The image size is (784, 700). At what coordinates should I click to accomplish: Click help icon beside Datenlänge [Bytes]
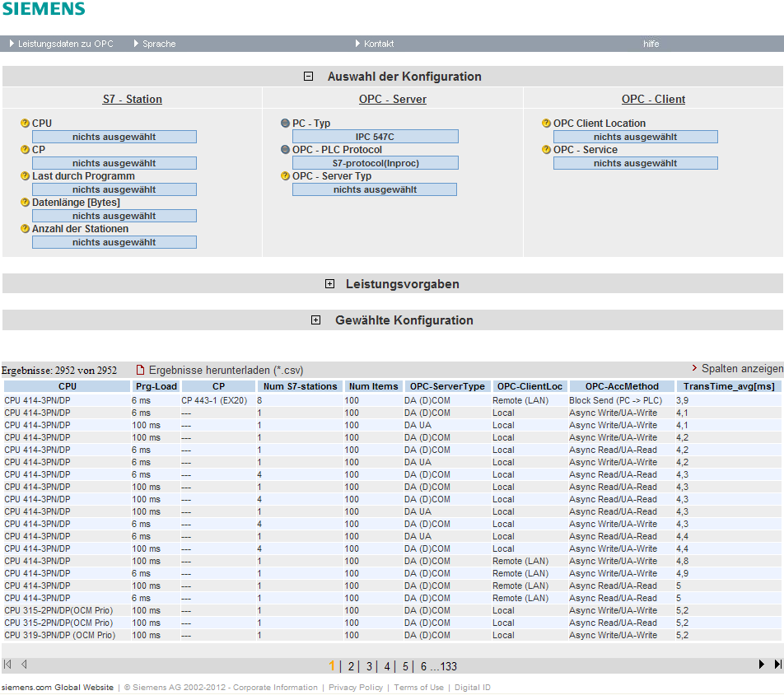coord(25,203)
